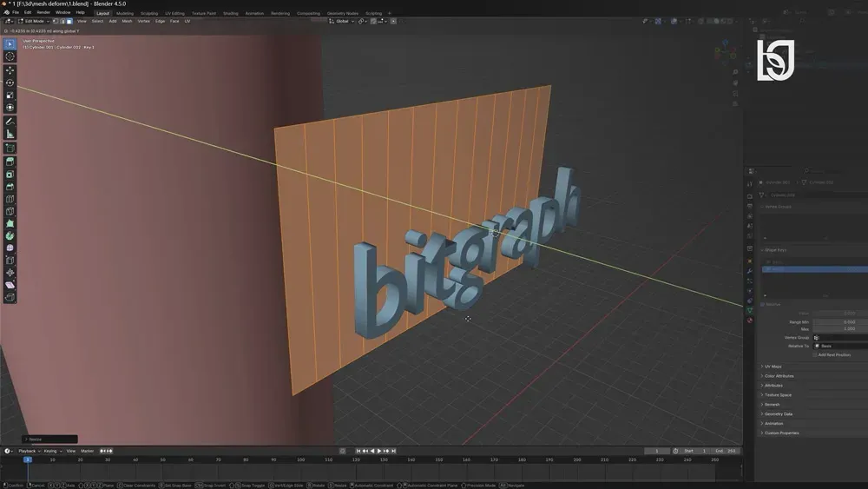Select the Scale tool
This screenshot has height=489, width=868.
(10, 96)
